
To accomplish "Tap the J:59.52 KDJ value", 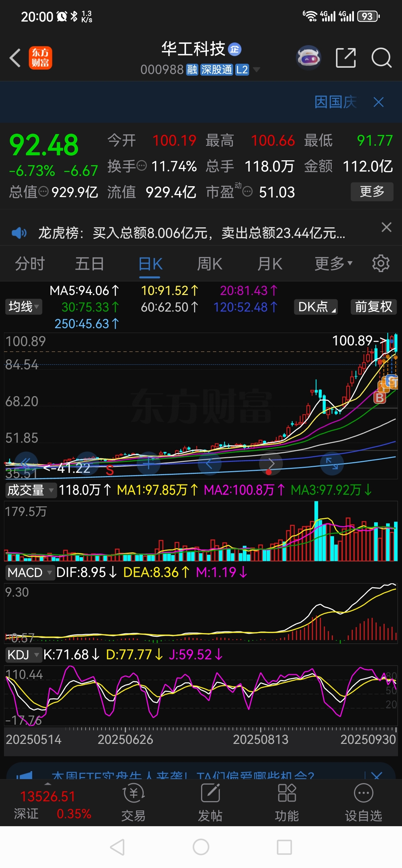I will (x=195, y=655).
